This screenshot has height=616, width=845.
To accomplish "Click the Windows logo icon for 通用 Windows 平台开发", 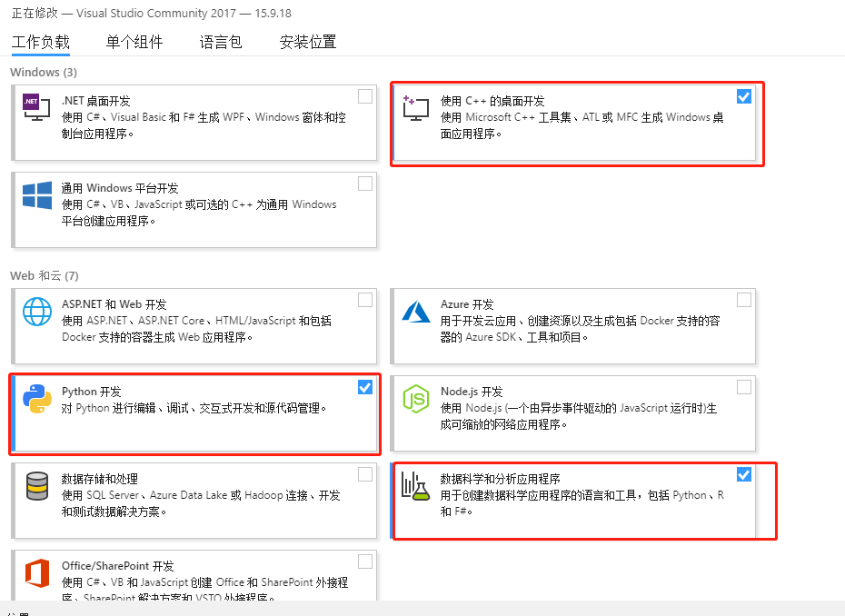I will [x=37, y=195].
